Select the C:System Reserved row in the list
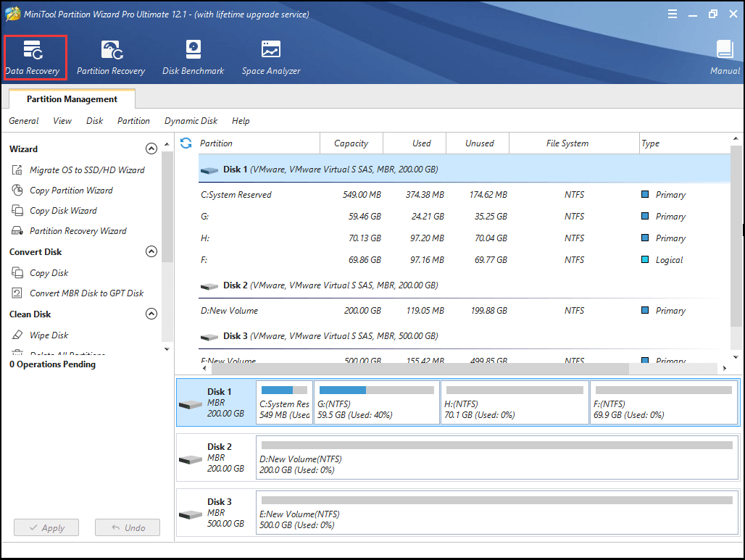The image size is (745, 560). (x=465, y=194)
